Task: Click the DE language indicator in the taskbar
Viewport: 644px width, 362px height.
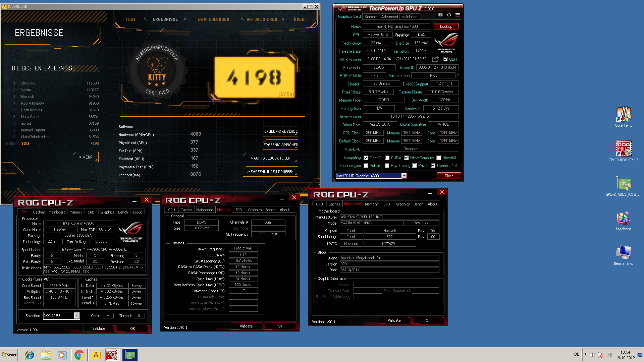Action: point(576,354)
